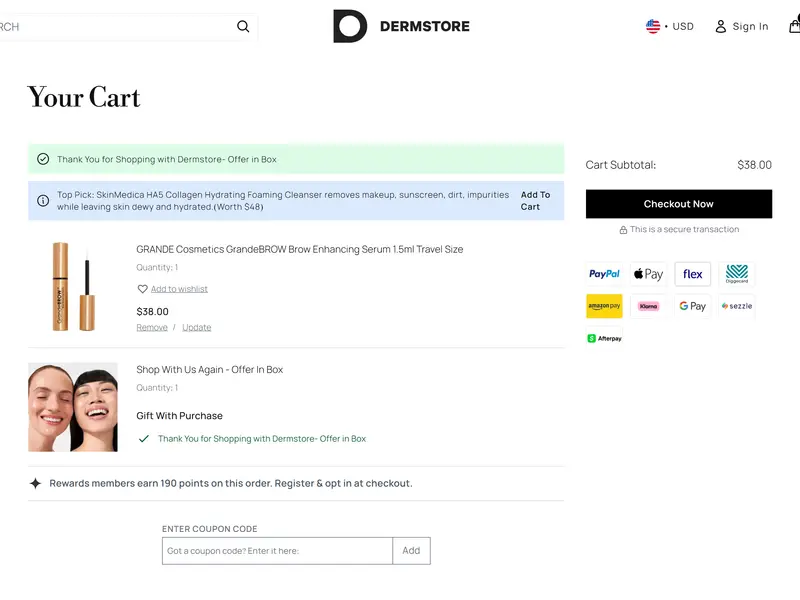This screenshot has width=800, height=600.
Task: Choose the Amazon Pay icon
Action: click(604, 306)
